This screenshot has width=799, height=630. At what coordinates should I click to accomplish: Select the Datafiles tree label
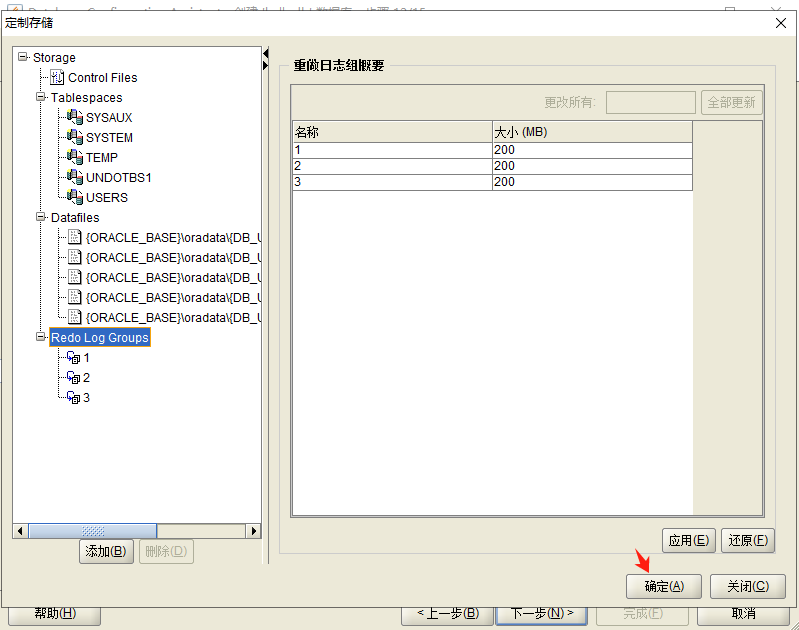point(75,218)
